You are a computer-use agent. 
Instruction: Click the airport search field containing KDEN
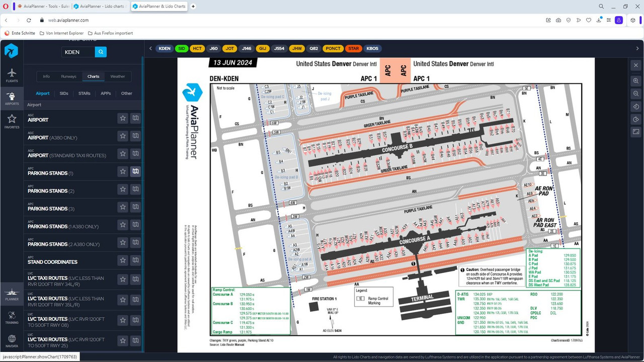(x=78, y=52)
